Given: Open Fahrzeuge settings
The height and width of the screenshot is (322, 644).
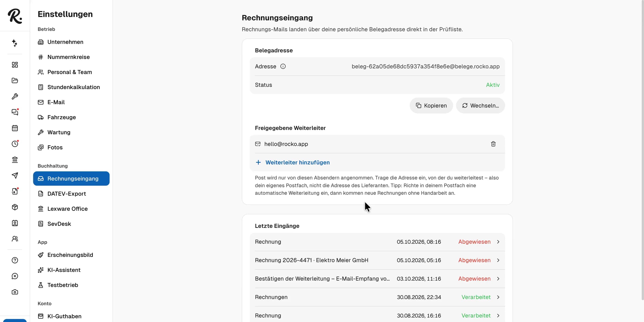Looking at the screenshot, I should pos(71,117).
